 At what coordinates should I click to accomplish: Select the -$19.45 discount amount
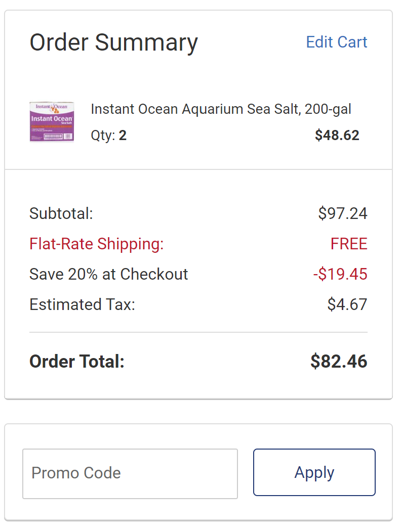[340, 274]
